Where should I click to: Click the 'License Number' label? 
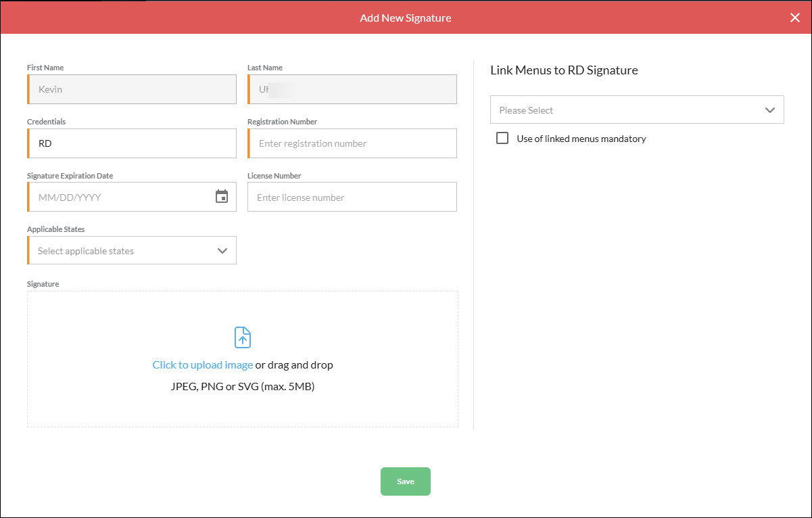coord(274,175)
